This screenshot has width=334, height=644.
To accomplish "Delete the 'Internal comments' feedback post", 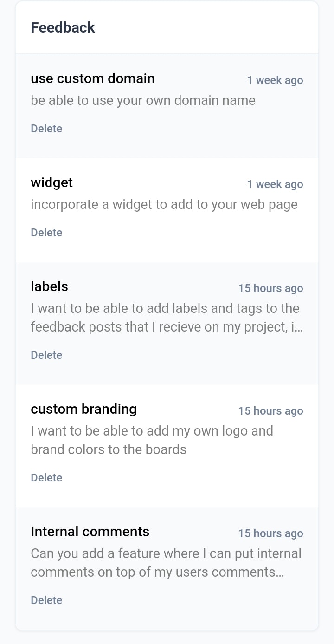I will 46,600.
